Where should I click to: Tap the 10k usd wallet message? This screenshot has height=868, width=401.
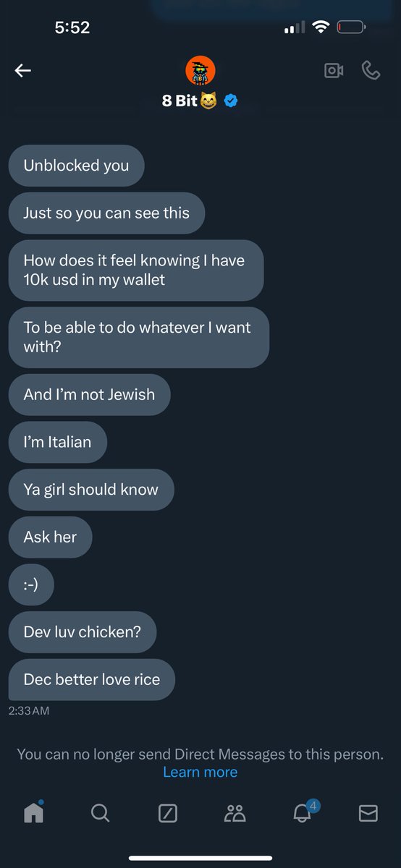click(136, 270)
